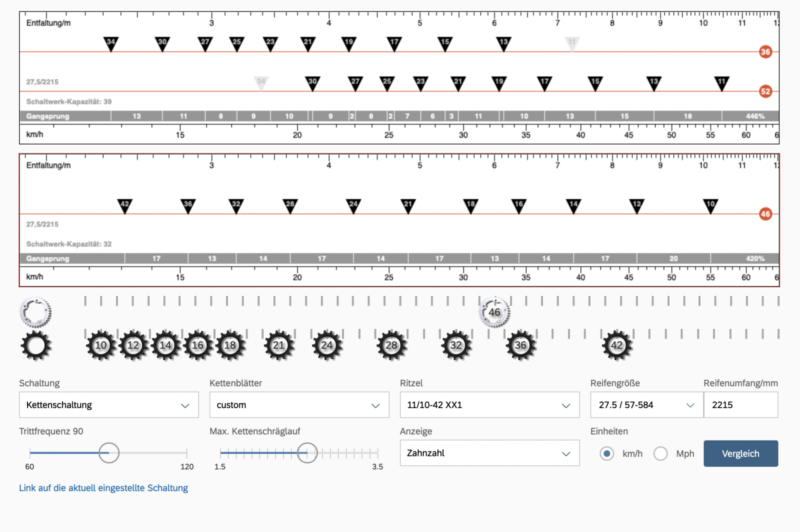Screen dimensions: 800x532
Task: Select the 14-tooth sprocket icon
Action: 165,345
